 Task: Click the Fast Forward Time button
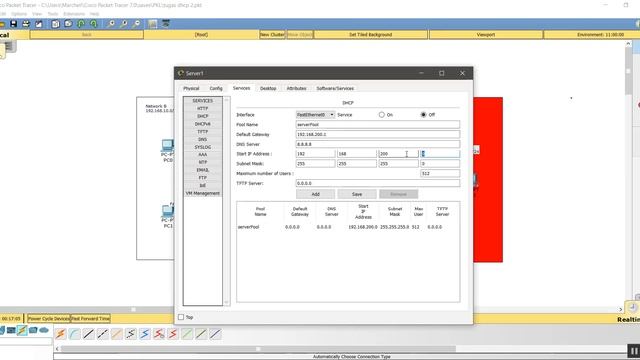[x=91, y=318]
